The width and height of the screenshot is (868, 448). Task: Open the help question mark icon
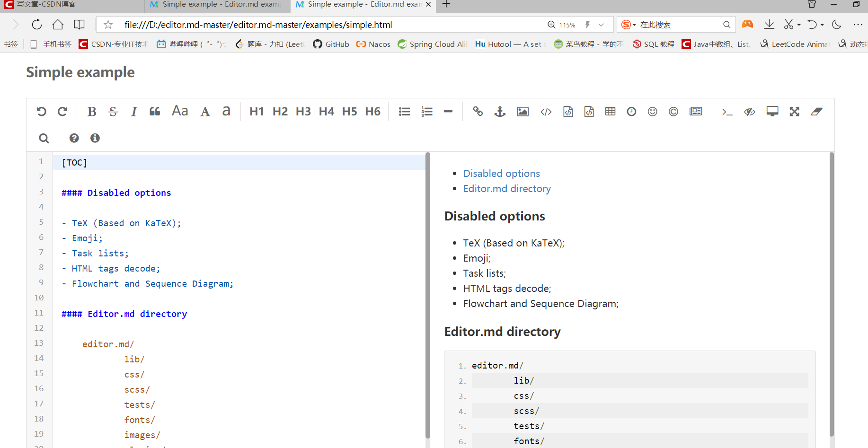point(74,138)
